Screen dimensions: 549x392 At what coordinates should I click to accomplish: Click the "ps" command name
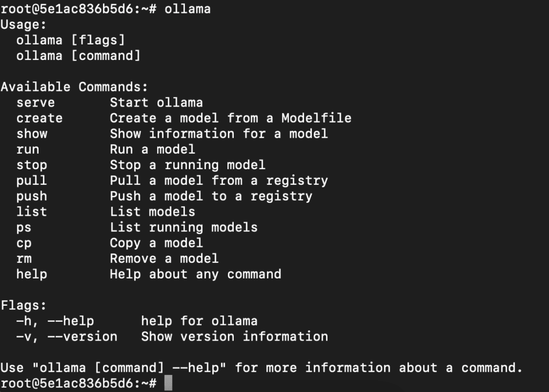[24, 227]
